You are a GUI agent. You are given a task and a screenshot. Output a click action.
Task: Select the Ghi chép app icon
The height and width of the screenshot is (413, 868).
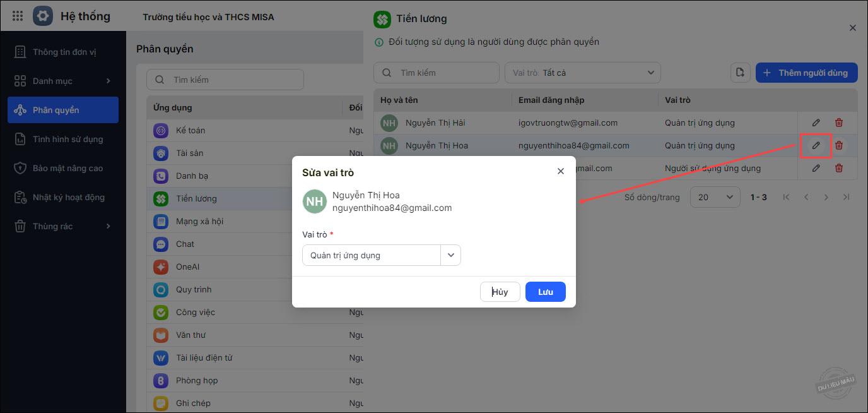[161, 404]
